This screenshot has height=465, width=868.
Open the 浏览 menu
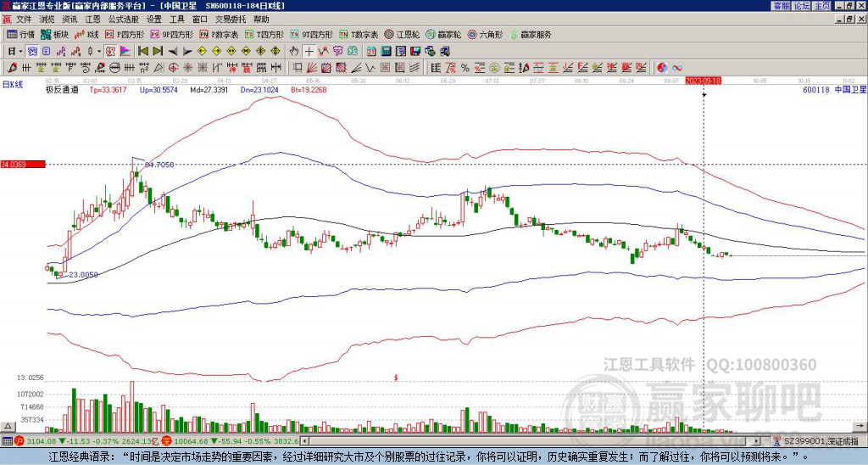(x=47, y=20)
